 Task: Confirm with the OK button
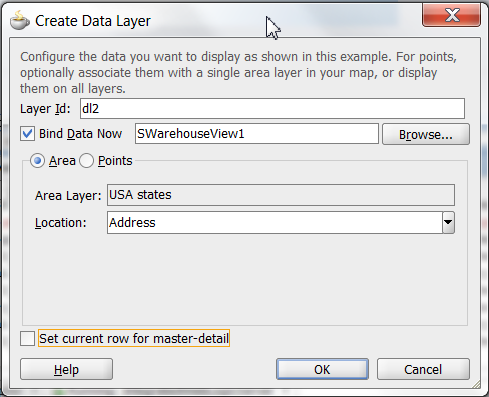(322, 369)
